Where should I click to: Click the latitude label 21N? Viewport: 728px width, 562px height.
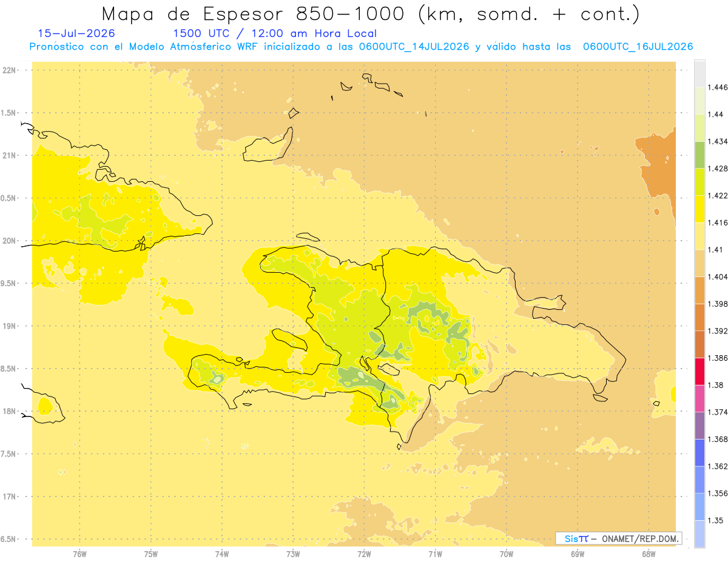[x=10, y=155]
